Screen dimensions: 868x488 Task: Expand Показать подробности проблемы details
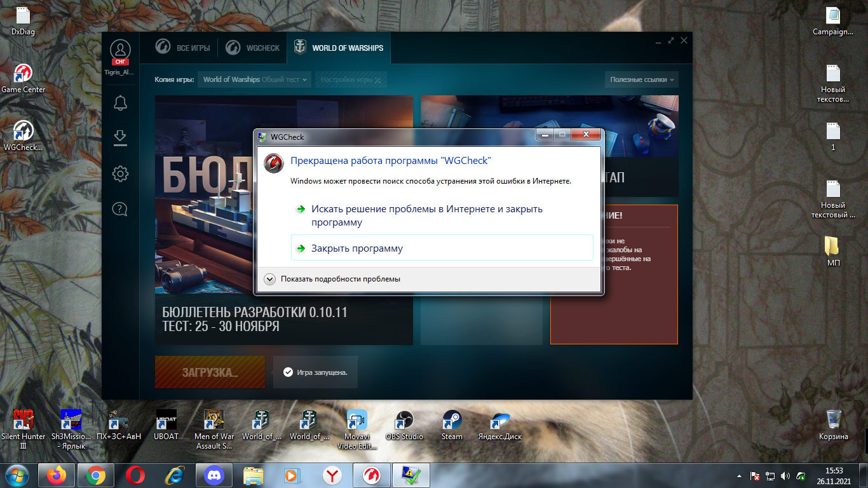[332, 279]
